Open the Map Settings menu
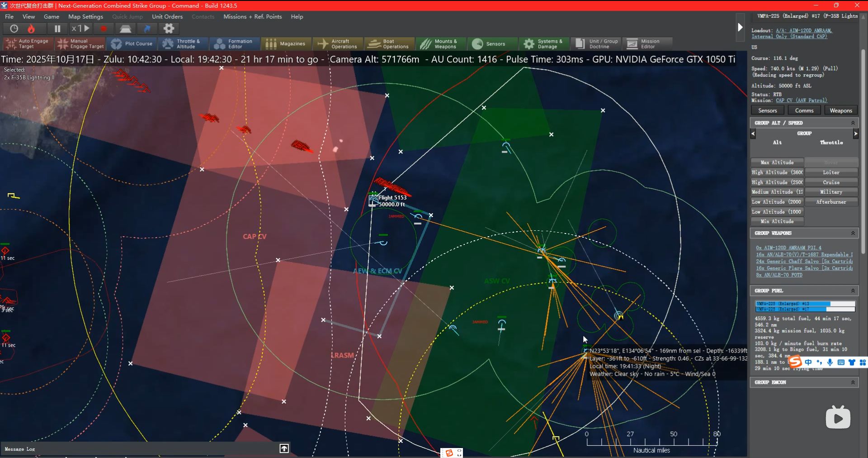868x458 pixels. pos(85,16)
